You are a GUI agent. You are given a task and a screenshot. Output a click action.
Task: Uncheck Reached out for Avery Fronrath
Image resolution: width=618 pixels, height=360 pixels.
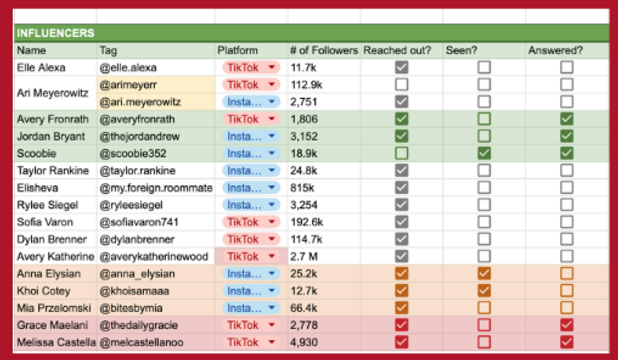[402, 119]
